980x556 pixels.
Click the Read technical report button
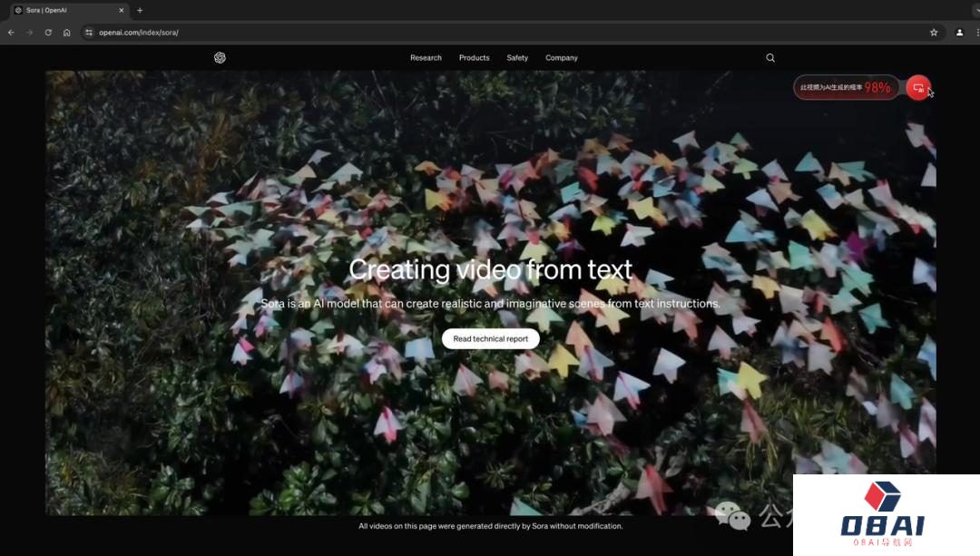click(x=490, y=339)
